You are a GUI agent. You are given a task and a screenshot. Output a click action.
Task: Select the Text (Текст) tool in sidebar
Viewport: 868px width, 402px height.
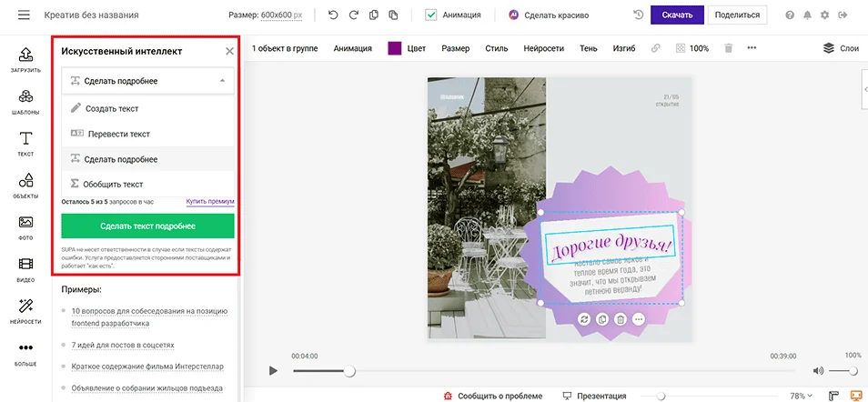(x=25, y=143)
